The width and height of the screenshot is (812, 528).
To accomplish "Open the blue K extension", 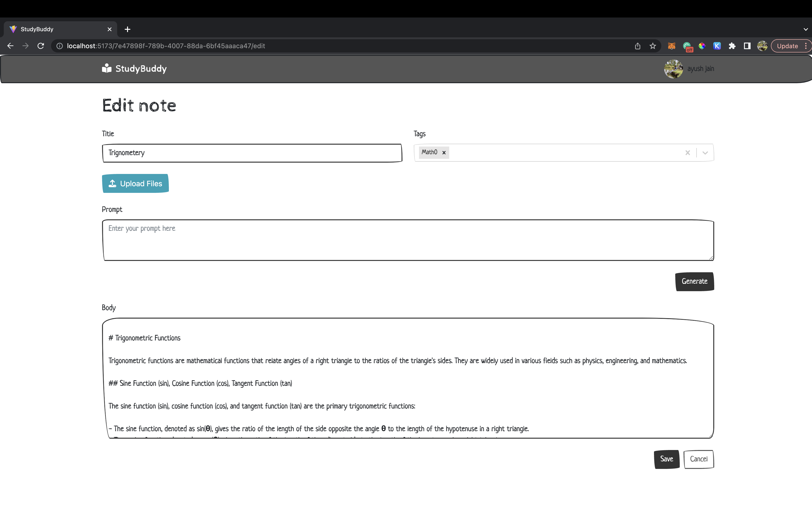I will [717, 46].
